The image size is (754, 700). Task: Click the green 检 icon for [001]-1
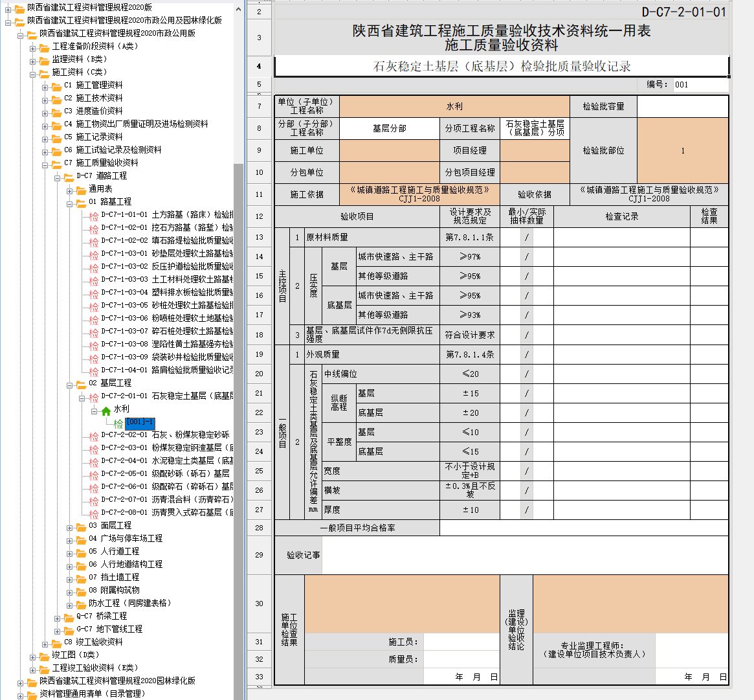tap(118, 423)
